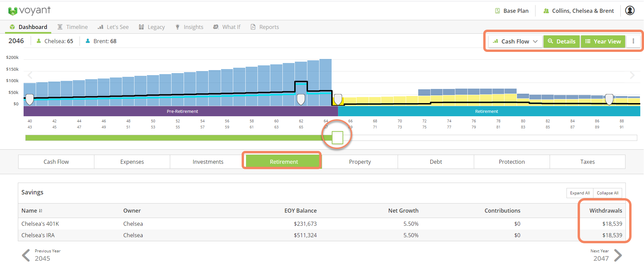
Task: Select the Cash Flow category tab
Action: [x=56, y=162]
